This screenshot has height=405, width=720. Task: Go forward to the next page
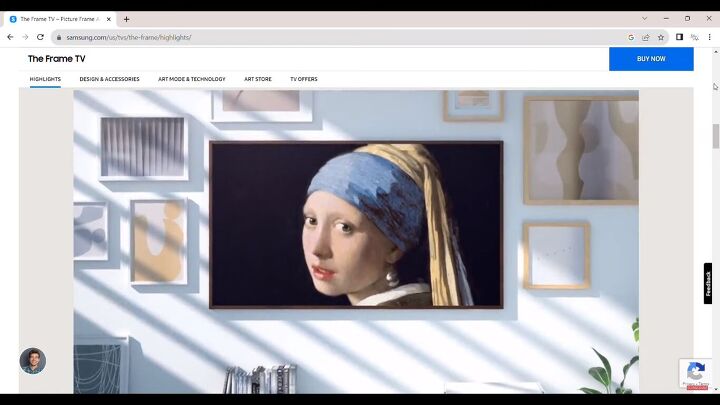(25, 37)
